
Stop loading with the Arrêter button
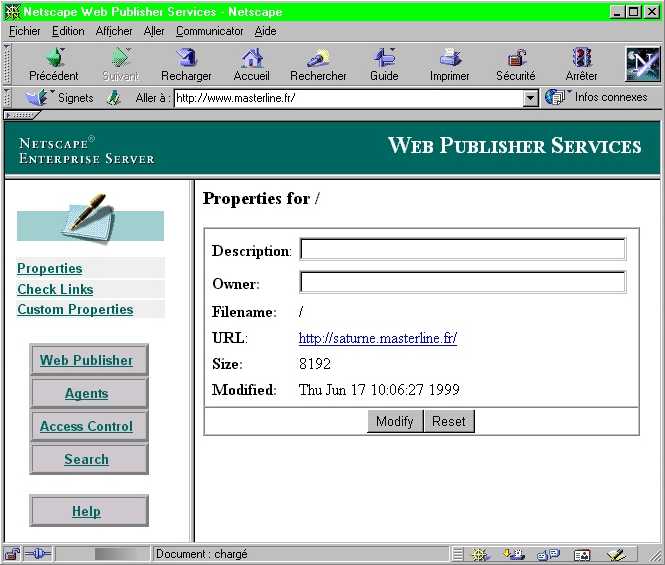pyautogui.click(x=581, y=64)
